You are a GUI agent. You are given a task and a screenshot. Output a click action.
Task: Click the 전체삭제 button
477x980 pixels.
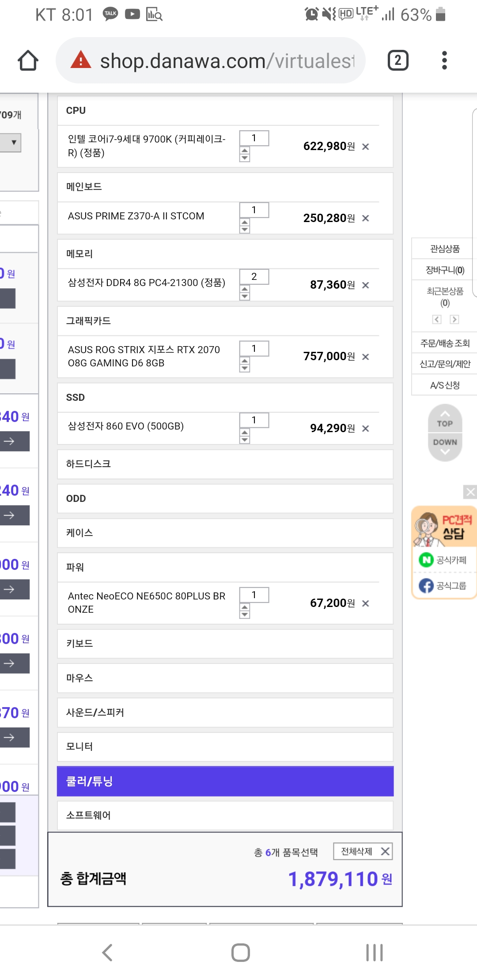[363, 851]
